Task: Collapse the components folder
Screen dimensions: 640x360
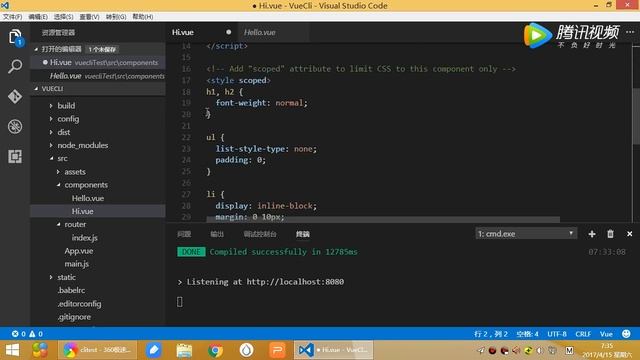Action: tap(86, 185)
